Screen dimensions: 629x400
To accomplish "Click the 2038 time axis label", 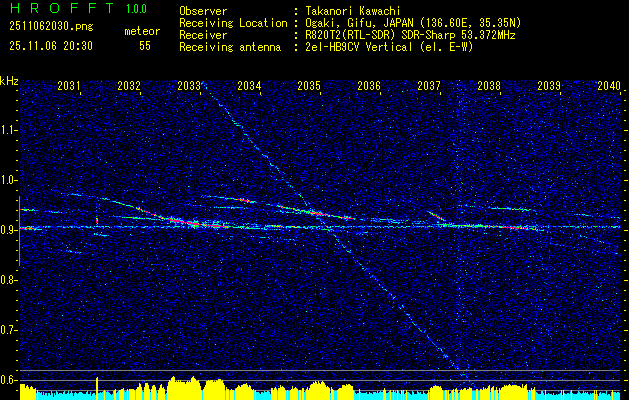I will click(x=489, y=85).
